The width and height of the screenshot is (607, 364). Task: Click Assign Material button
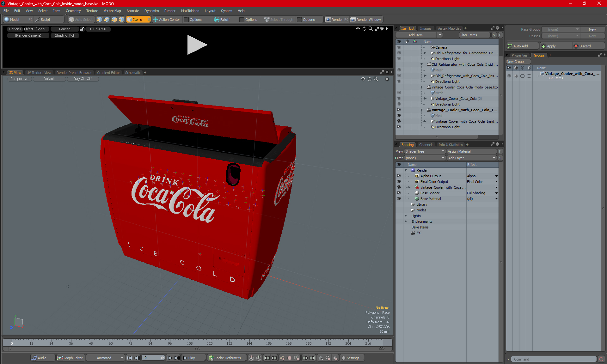click(471, 151)
